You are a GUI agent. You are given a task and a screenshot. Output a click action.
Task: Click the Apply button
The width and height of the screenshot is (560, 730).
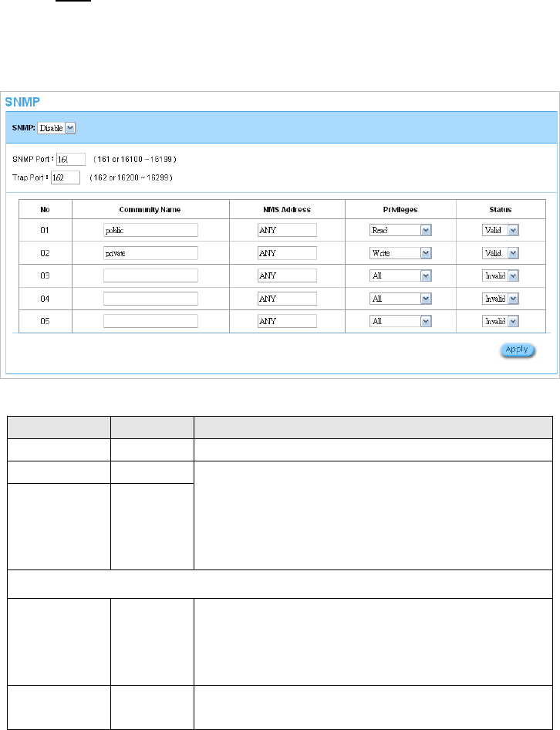[517, 350]
